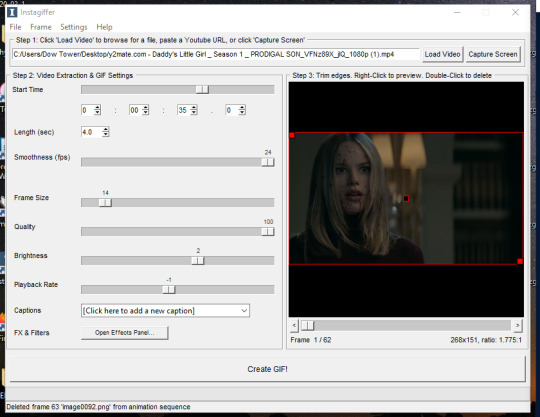
Task: Open the Help menu
Action: [104, 27]
